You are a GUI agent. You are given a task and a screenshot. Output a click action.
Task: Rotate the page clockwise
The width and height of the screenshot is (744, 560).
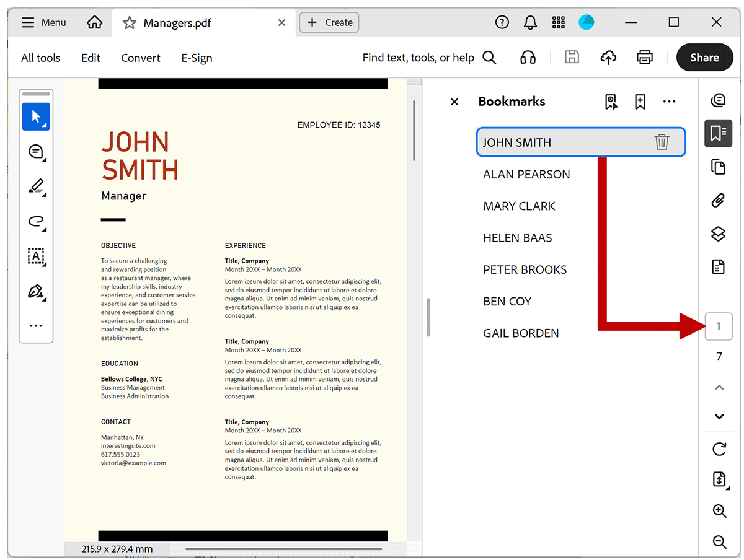point(719,449)
